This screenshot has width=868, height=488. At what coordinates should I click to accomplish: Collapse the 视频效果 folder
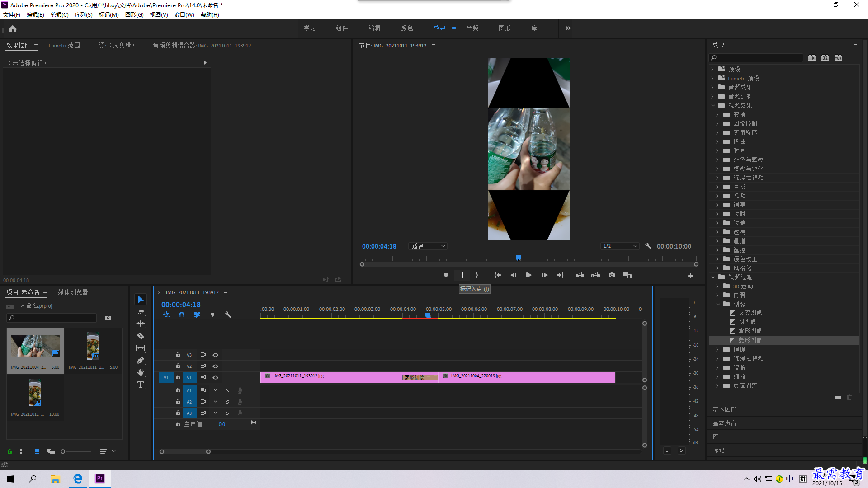[713, 105]
